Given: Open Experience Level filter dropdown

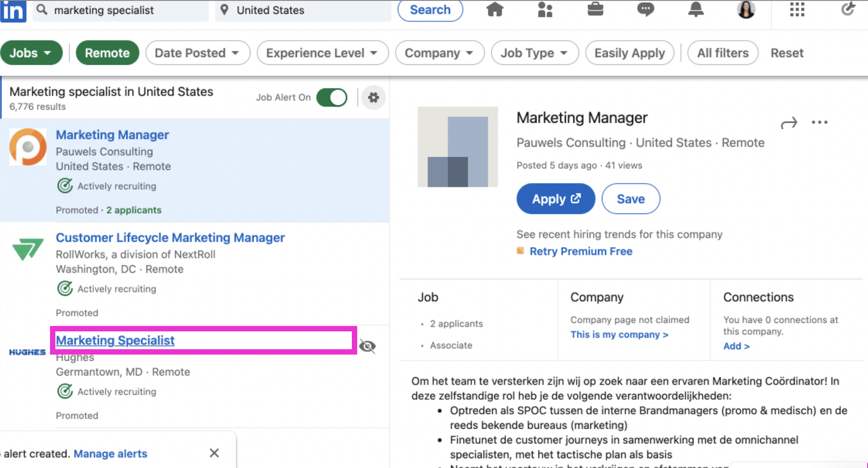Looking at the screenshot, I should pyautogui.click(x=322, y=53).
